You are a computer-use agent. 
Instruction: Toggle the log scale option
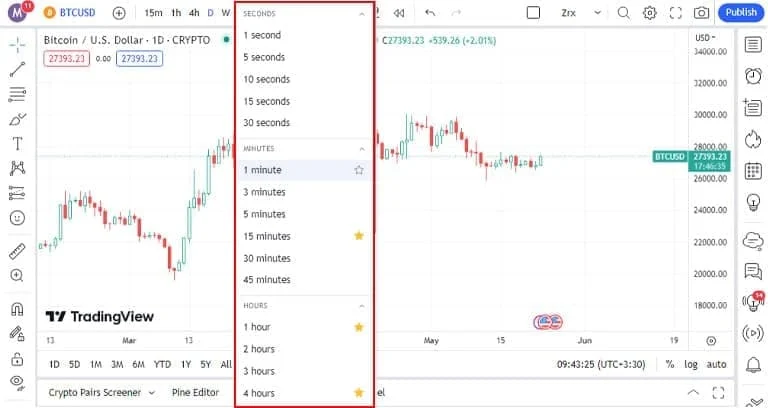pos(691,364)
